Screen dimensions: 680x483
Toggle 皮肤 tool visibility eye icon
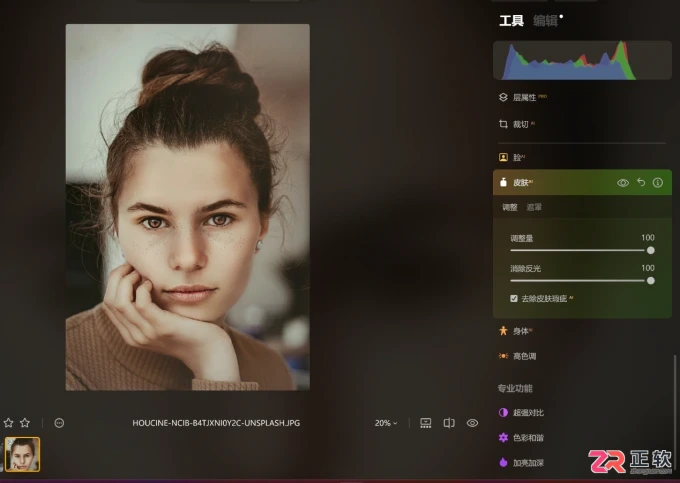623,183
